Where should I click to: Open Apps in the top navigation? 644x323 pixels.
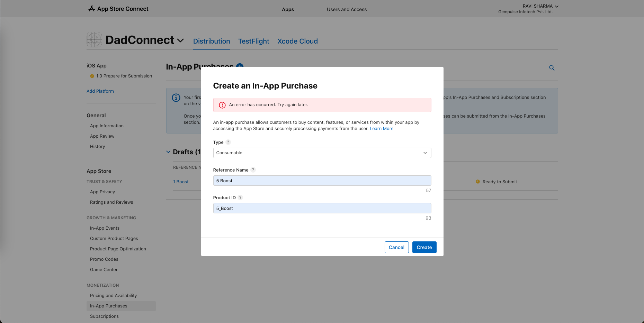288,9
